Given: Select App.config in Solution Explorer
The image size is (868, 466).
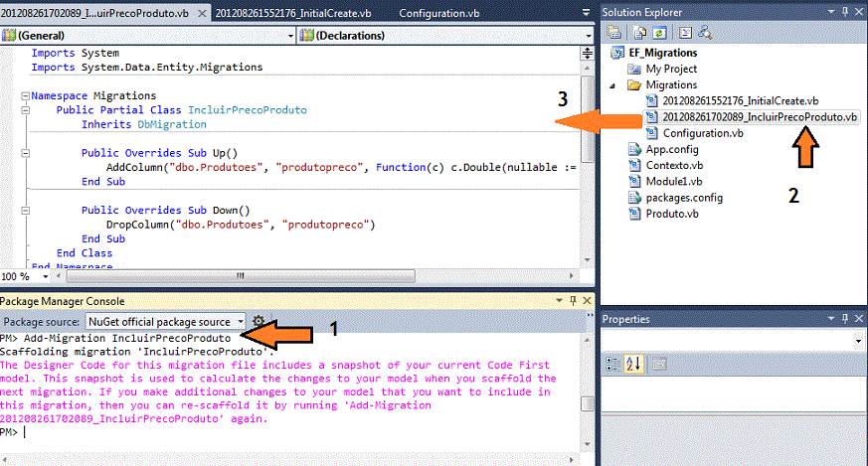Looking at the screenshot, I should coord(672,149).
